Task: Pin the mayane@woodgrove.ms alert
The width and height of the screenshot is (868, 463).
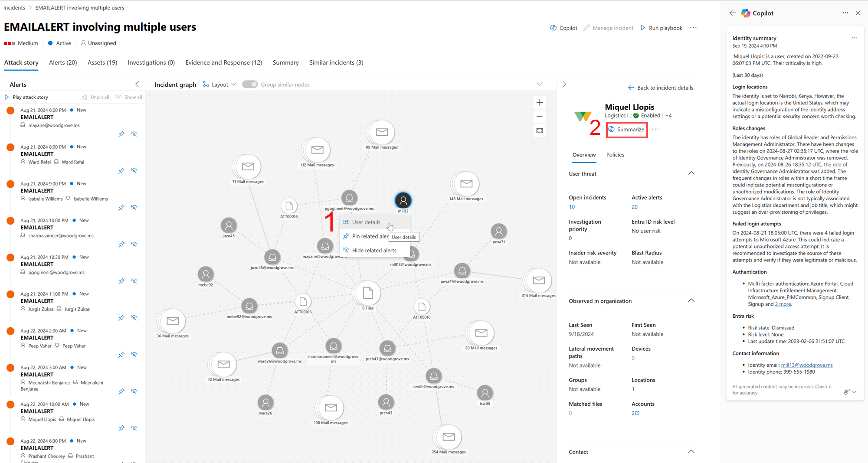Action: [x=121, y=134]
